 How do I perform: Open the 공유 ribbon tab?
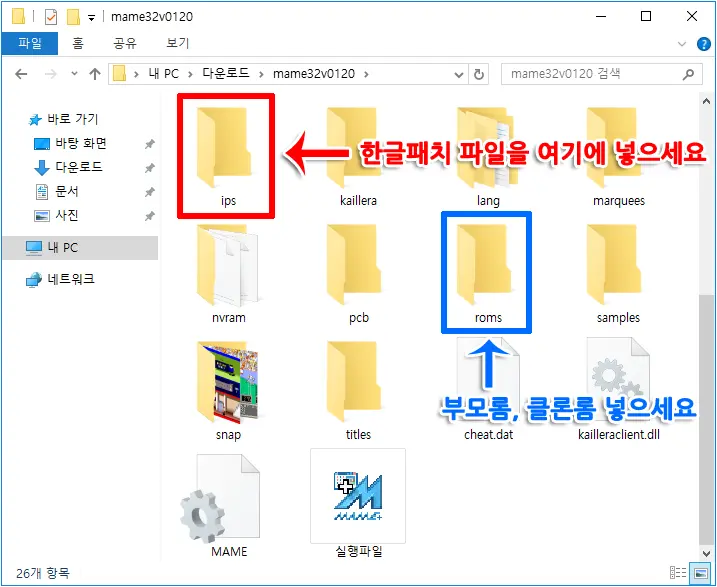click(125, 43)
